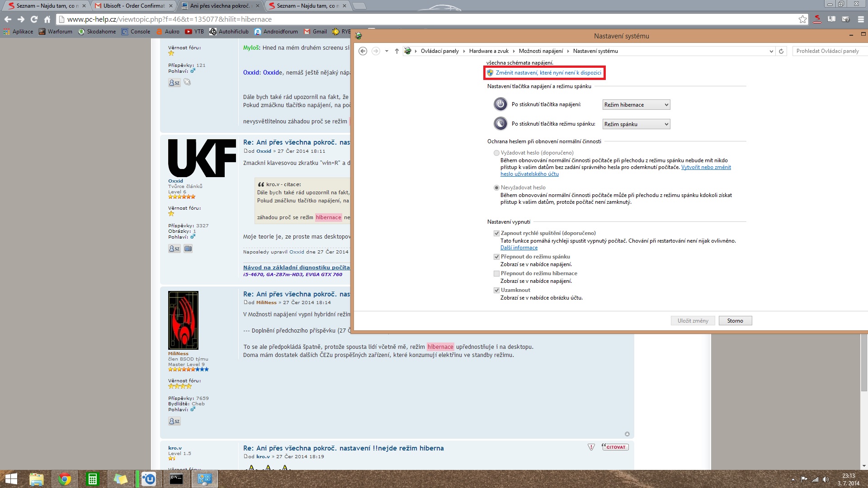868x488 pixels.
Task: Bookmark page with star icon
Action: tap(802, 19)
